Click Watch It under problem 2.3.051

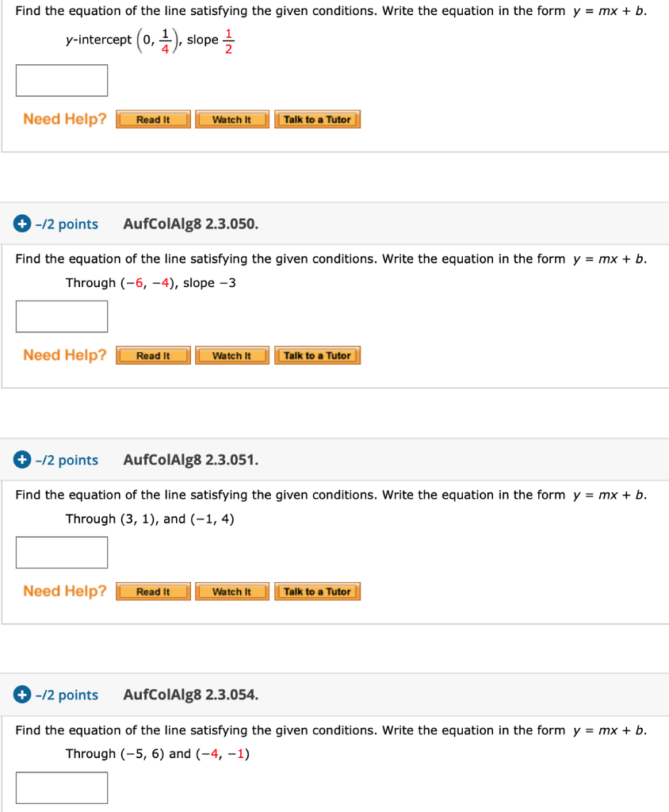(231, 591)
